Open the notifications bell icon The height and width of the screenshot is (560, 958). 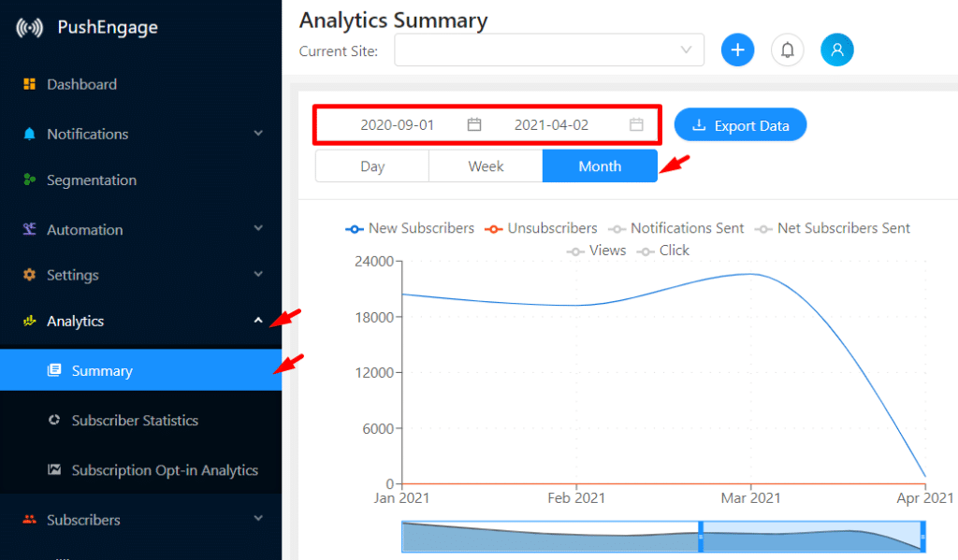[x=788, y=50]
